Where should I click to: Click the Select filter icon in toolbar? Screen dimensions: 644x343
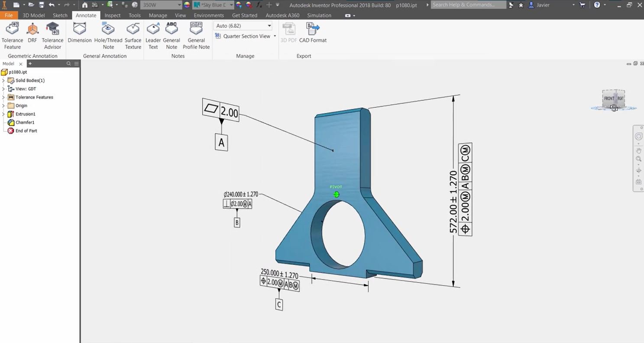(x=110, y=5)
